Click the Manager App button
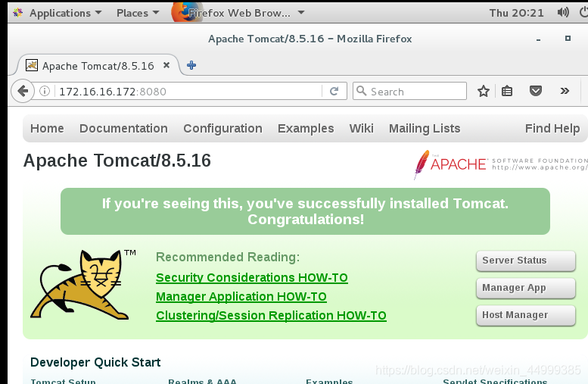The height and width of the screenshot is (384, 588). (526, 288)
